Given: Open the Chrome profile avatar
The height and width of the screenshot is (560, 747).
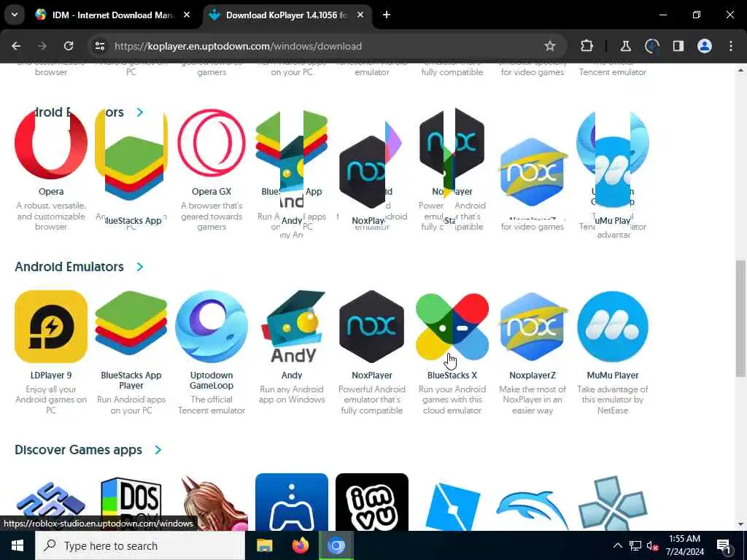Looking at the screenshot, I should click(x=705, y=46).
